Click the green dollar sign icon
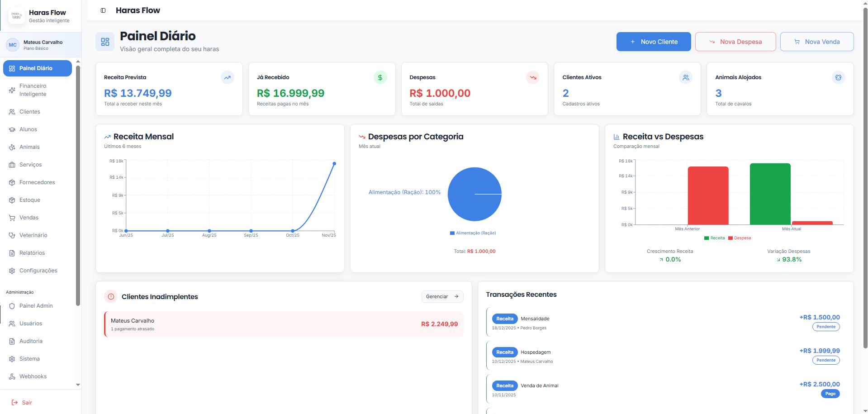Viewport: 868px width, 414px height. point(380,77)
